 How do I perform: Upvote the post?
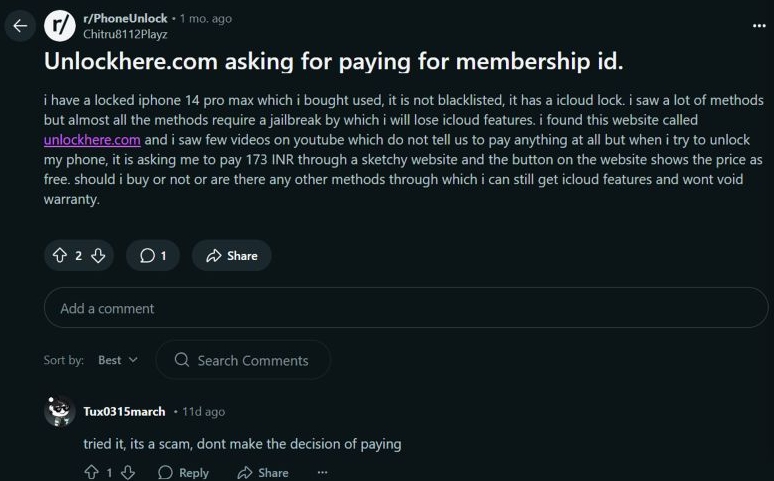60,256
